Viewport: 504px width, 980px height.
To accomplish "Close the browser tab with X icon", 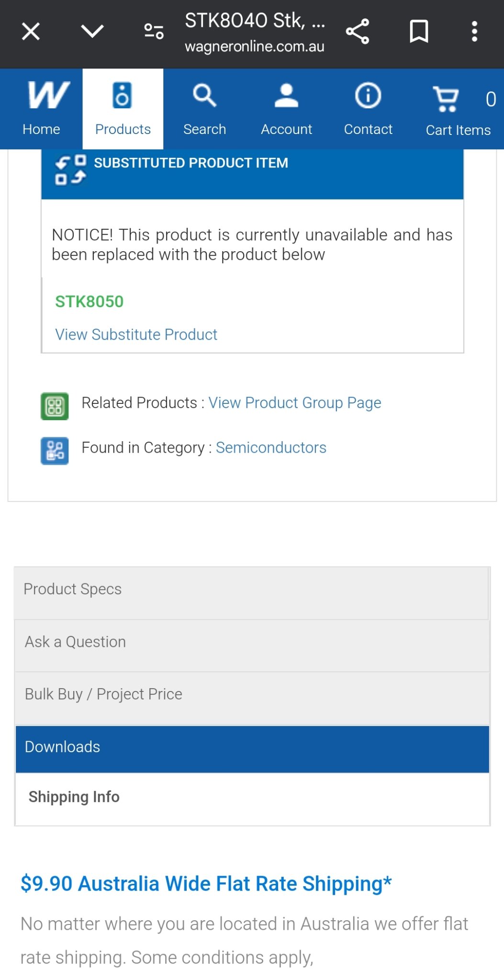I will tap(31, 32).
